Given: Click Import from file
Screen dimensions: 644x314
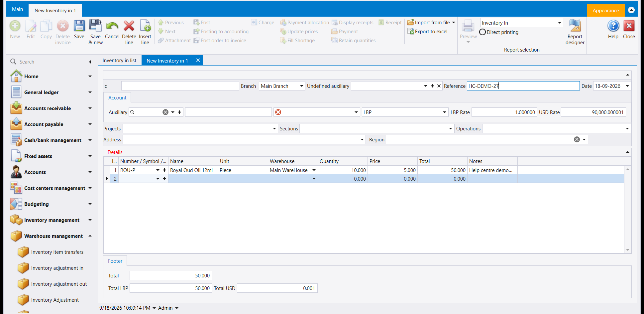Looking at the screenshot, I should point(432,23).
